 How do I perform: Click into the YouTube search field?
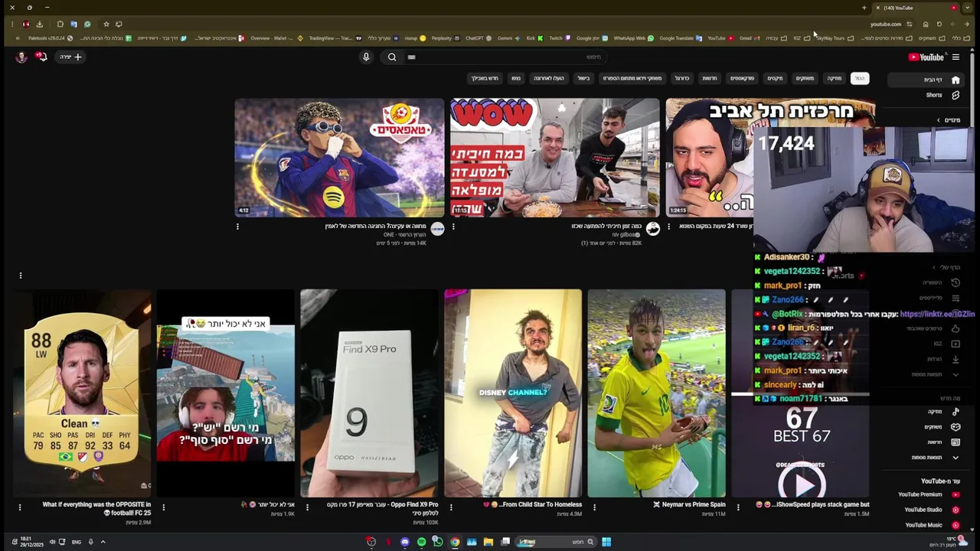(x=507, y=57)
